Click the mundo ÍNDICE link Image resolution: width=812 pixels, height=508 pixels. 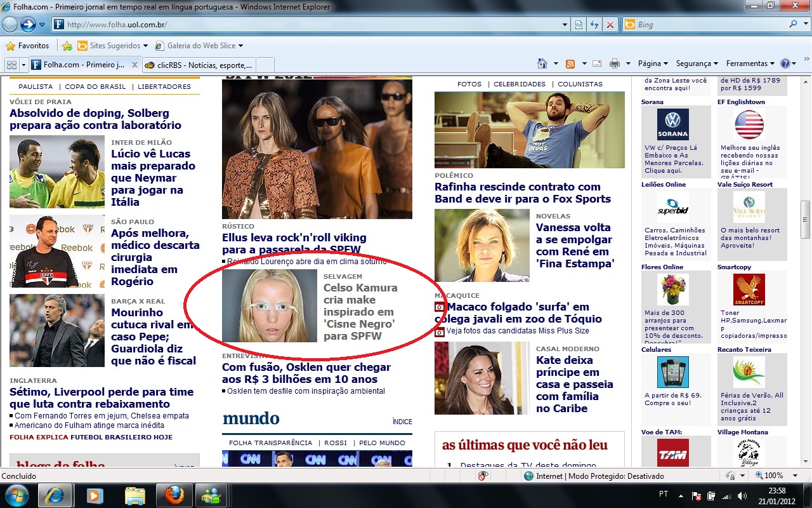point(402,422)
